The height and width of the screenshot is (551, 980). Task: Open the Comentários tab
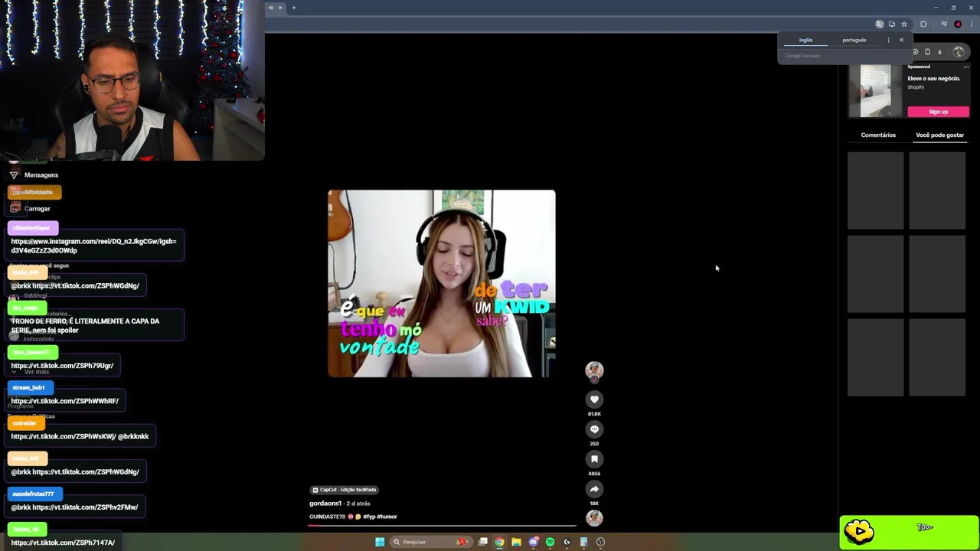click(x=878, y=135)
